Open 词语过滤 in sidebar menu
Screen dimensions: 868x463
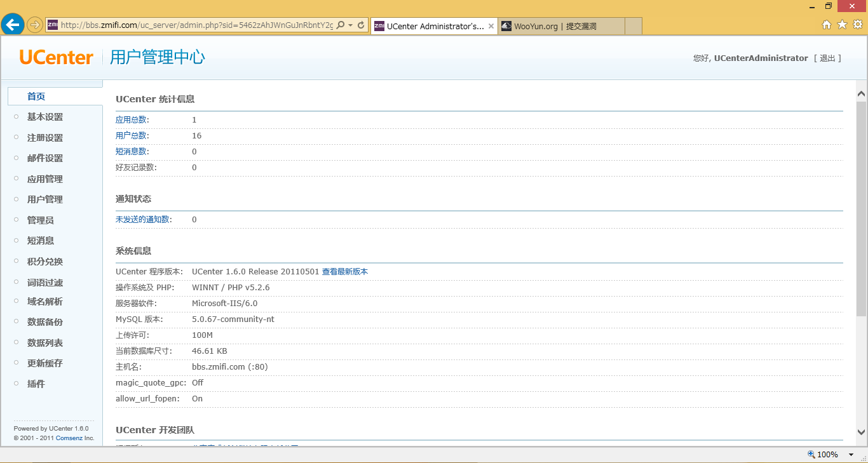point(45,283)
